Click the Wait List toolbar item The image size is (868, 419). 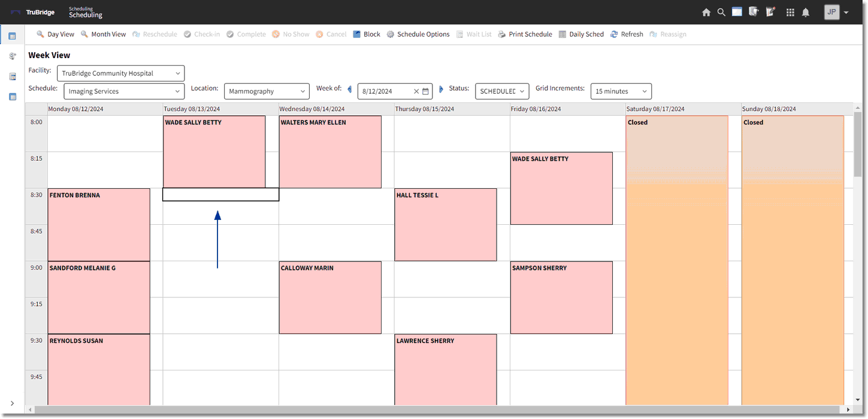[474, 34]
